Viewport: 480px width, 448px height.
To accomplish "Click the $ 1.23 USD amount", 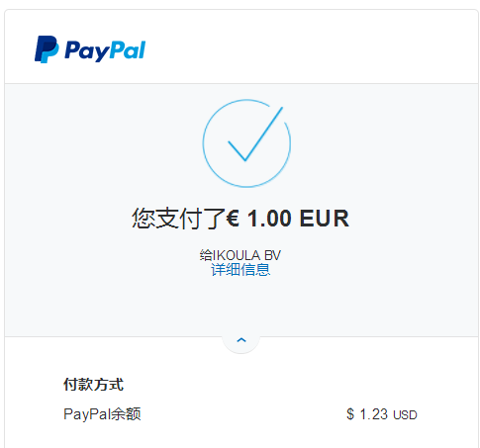I will point(382,414).
